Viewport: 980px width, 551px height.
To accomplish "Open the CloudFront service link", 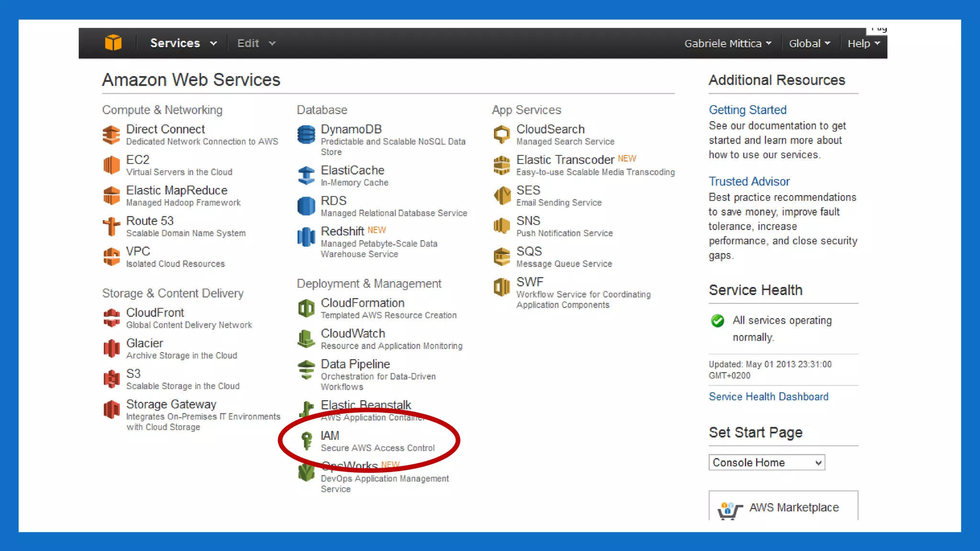I will (155, 313).
